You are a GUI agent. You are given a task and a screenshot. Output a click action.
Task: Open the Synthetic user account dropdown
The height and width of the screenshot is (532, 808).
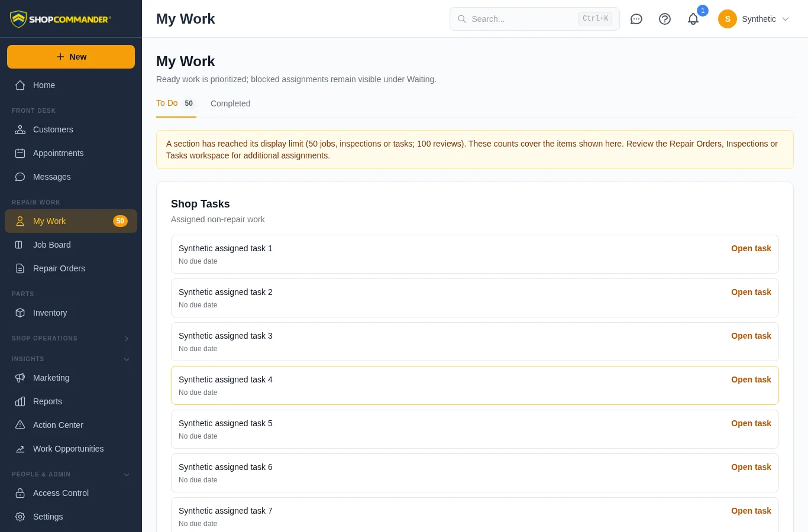754,19
